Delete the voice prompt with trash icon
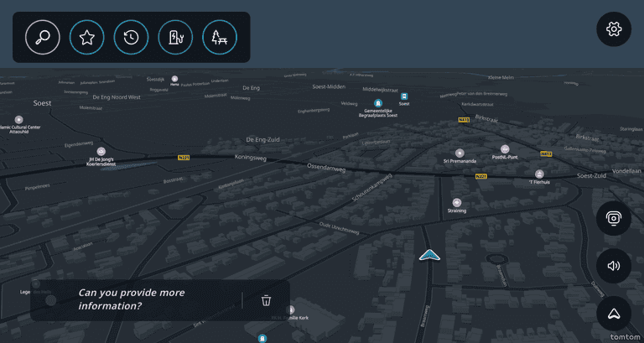644x343 pixels. click(x=266, y=300)
